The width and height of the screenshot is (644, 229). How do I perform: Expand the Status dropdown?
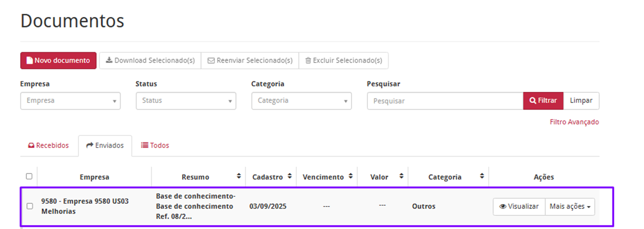point(186,101)
